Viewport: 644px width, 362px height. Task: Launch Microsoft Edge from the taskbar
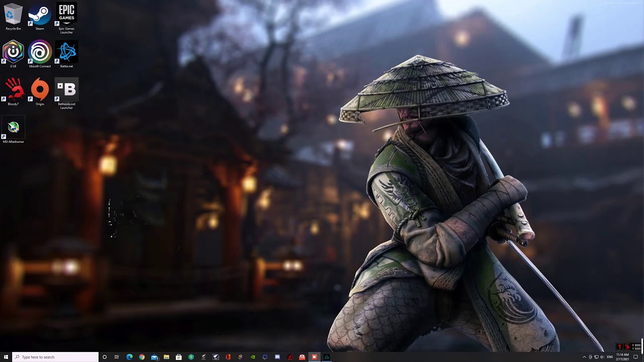pos(129,357)
